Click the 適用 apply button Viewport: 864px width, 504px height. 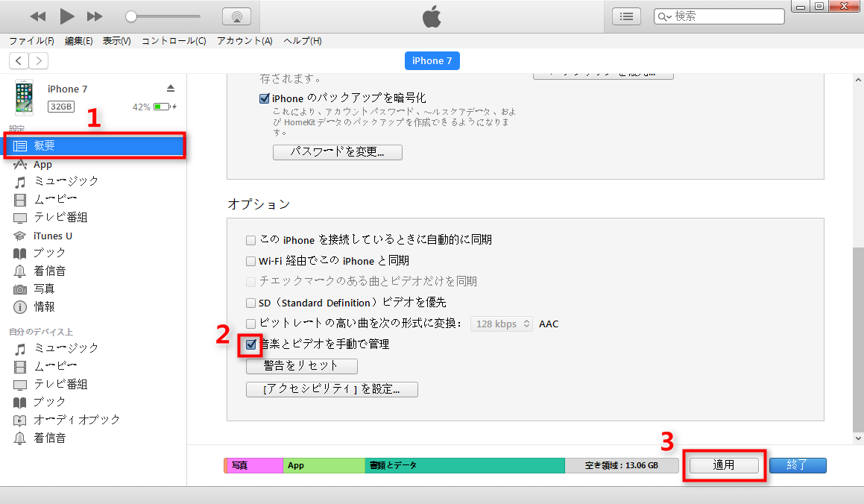point(724,465)
